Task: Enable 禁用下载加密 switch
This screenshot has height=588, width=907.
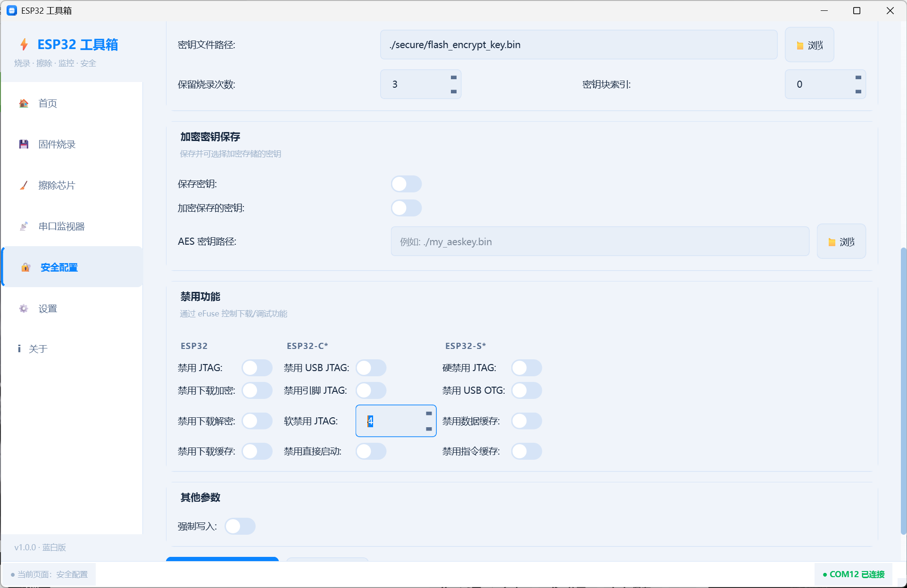Action: 257,390
